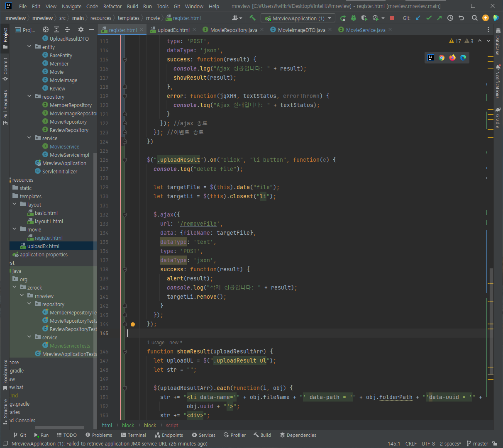The height and width of the screenshot is (448, 503).
Task: Stop the running application with the red square
Action: [x=392, y=18]
